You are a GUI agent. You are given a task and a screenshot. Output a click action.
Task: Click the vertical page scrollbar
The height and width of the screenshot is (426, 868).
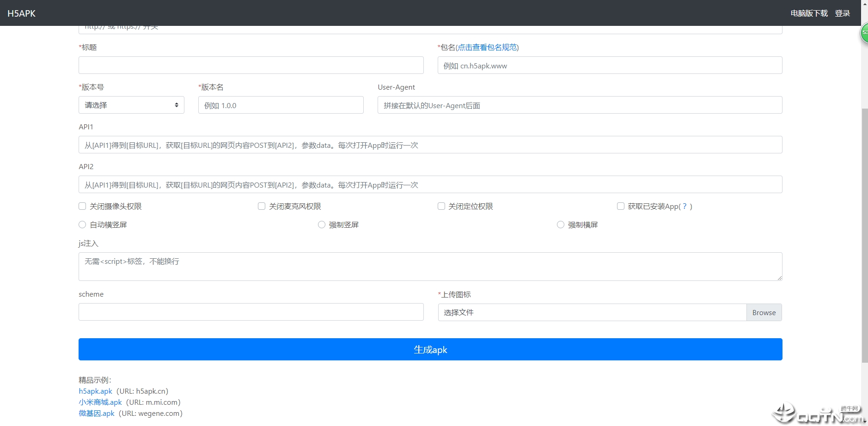click(864, 236)
